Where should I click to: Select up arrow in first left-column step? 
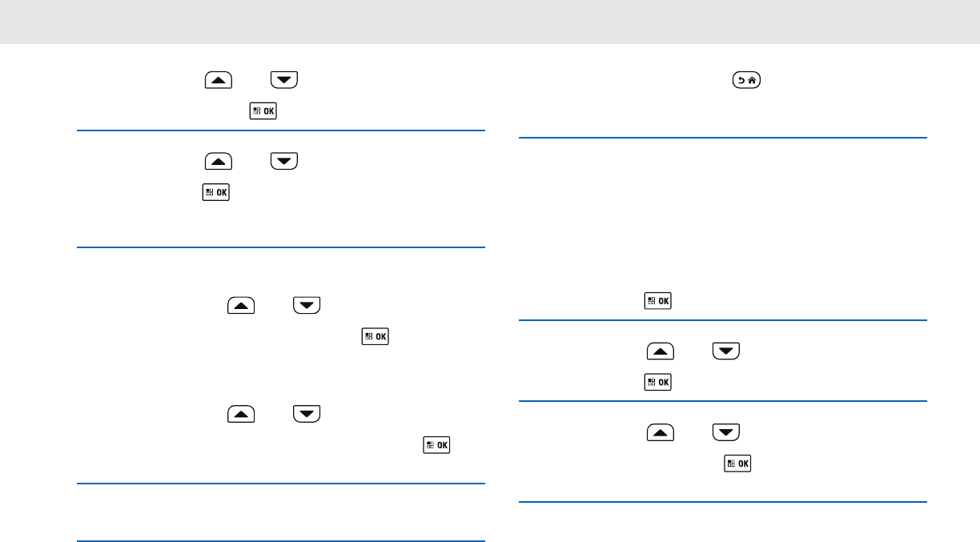coord(219,80)
